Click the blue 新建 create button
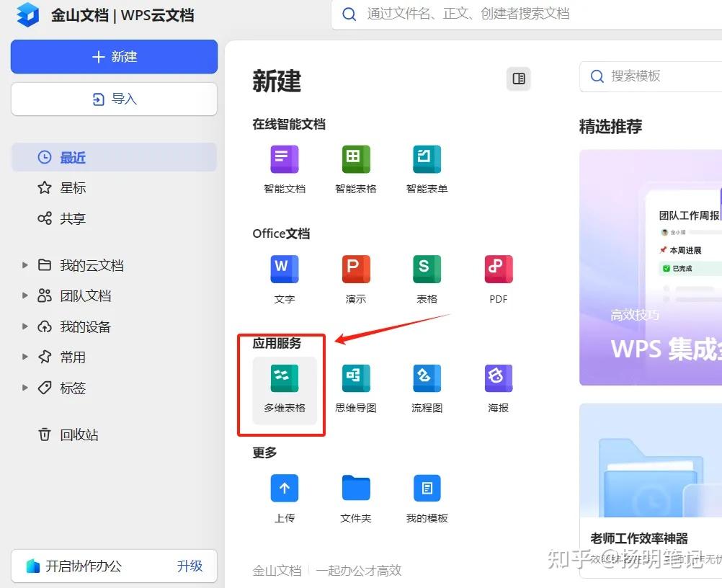This screenshot has width=722, height=588. [113, 56]
